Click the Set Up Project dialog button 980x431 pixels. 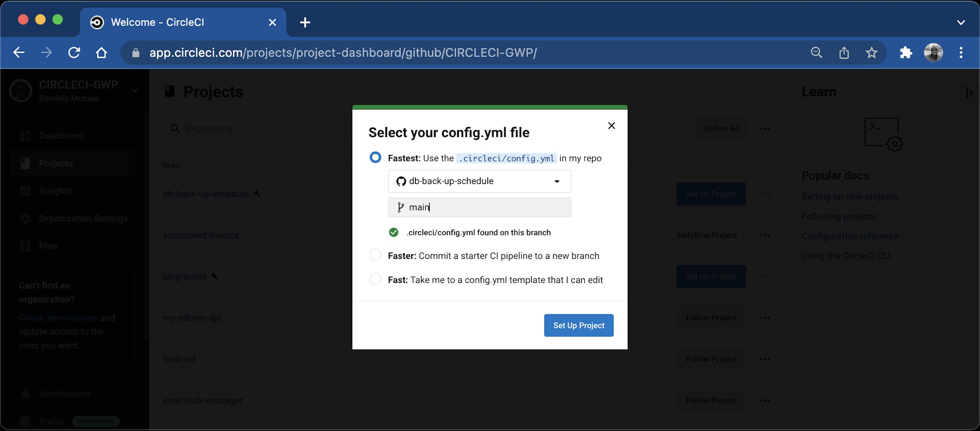coord(579,326)
